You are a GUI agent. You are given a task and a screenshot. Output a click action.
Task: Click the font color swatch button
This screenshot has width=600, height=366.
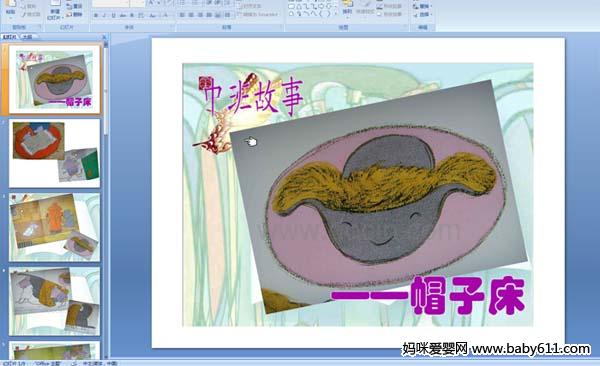click(166, 15)
